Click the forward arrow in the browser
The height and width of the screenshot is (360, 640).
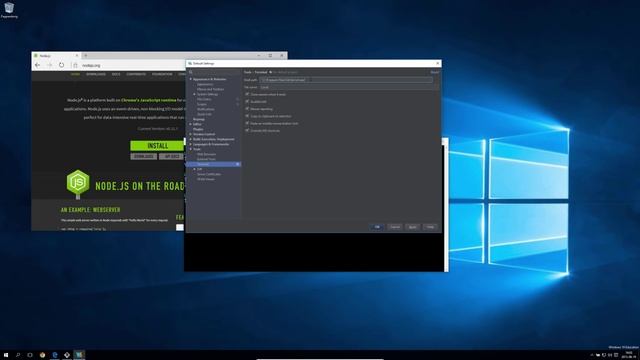click(x=49, y=65)
